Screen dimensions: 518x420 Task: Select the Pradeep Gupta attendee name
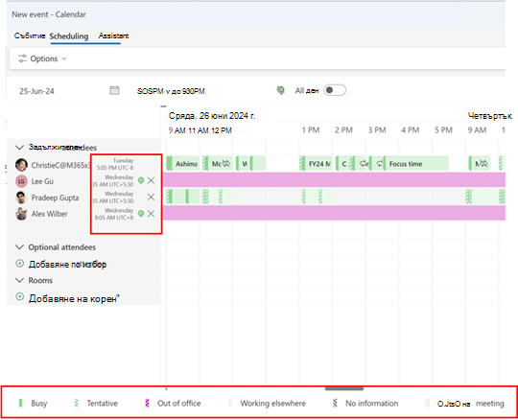tap(56, 198)
